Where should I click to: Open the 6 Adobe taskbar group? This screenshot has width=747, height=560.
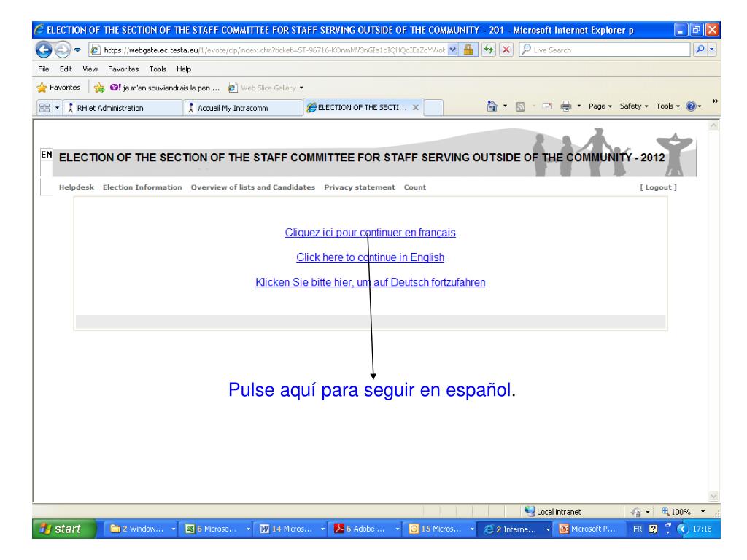coord(366,529)
